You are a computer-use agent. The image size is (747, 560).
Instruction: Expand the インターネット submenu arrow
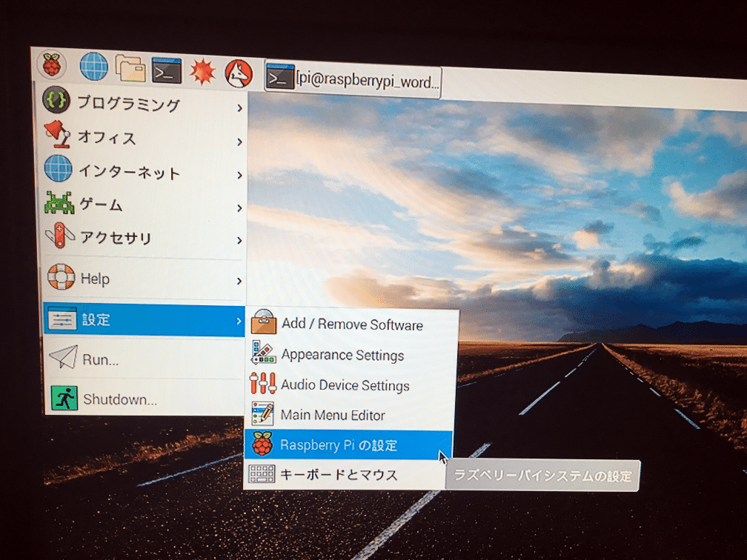pyautogui.click(x=239, y=176)
